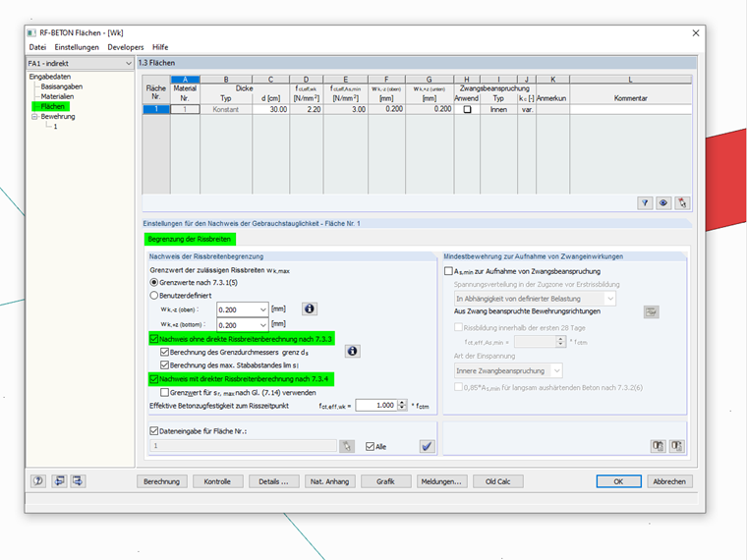Open the Datei menu
This screenshot has width=747, height=560.
37,47
